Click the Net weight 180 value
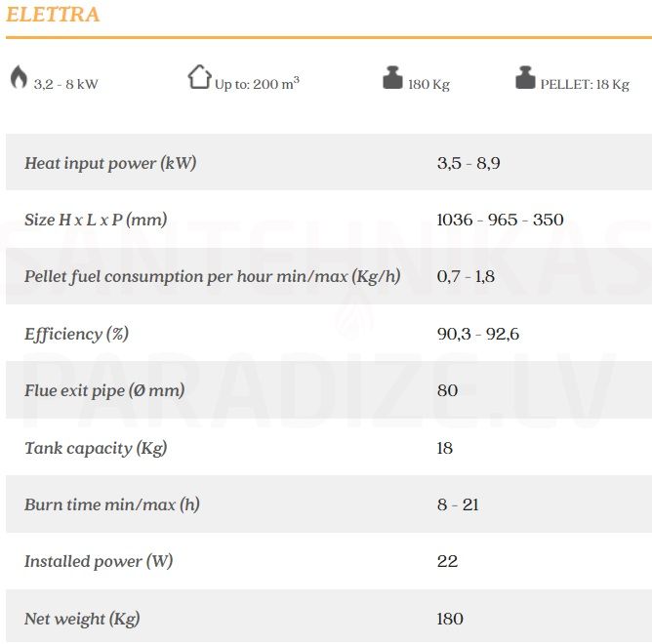 click(x=450, y=619)
